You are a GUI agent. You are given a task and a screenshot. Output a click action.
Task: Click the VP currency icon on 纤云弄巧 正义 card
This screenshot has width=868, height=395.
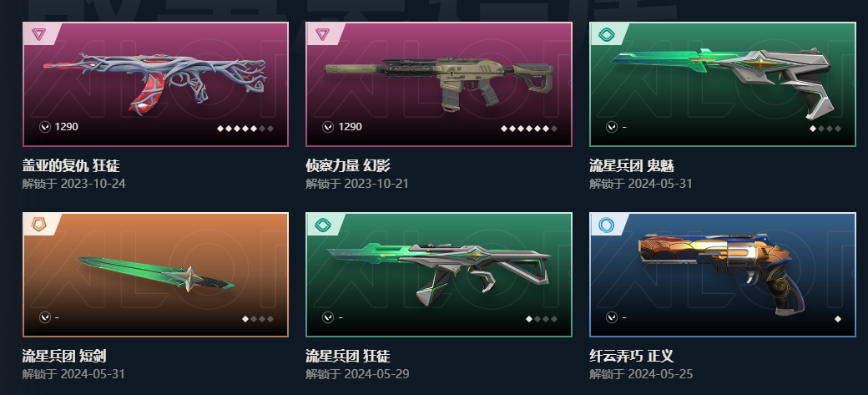click(x=612, y=317)
